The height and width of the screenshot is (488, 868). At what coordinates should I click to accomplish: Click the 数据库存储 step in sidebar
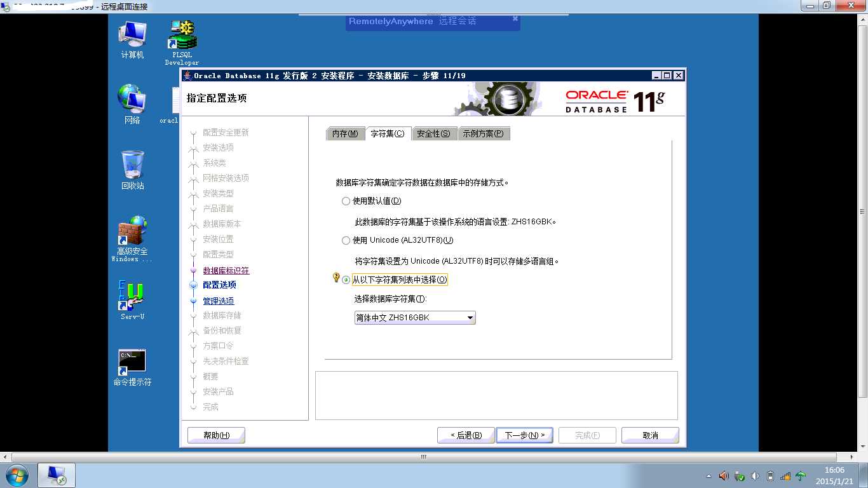[x=222, y=315]
